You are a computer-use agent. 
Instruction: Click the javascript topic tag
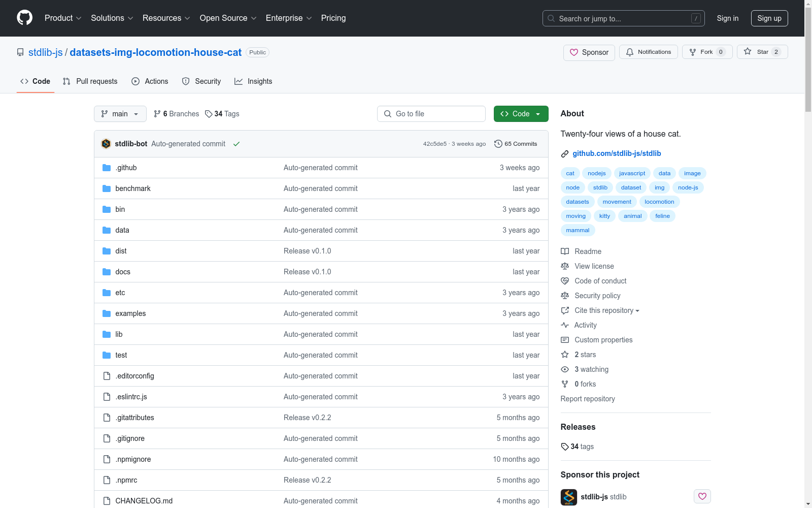pyautogui.click(x=632, y=173)
